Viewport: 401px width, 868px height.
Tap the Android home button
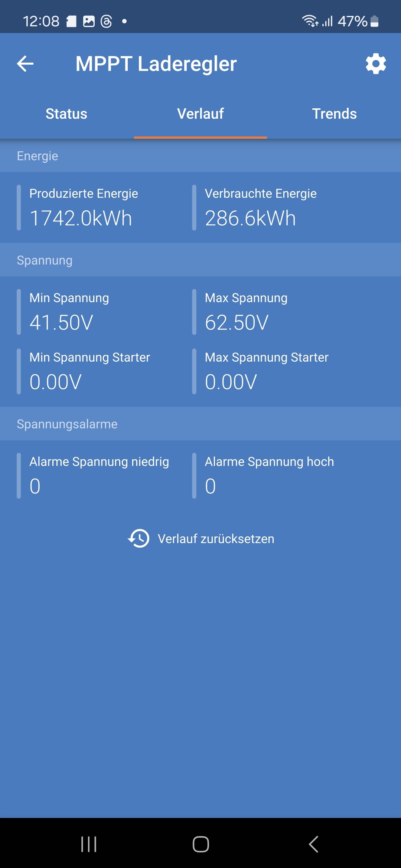[200, 844]
